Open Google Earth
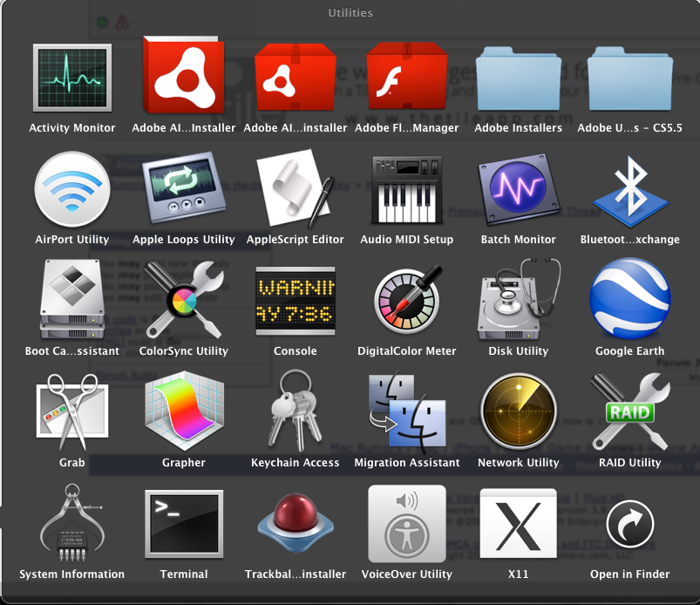 pos(630,299)
